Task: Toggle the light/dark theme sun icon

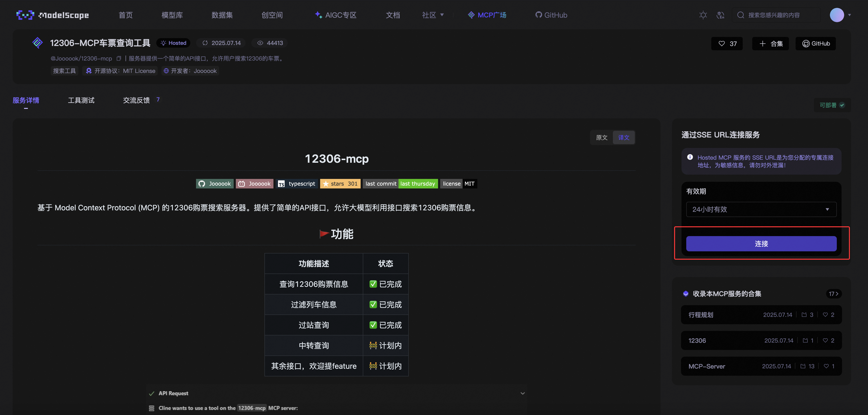Action: tap(703, 15)
